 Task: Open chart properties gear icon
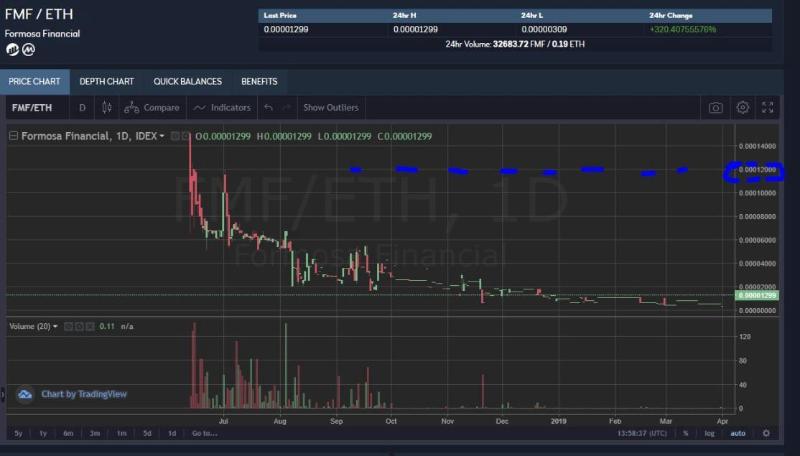pos(743,108)
